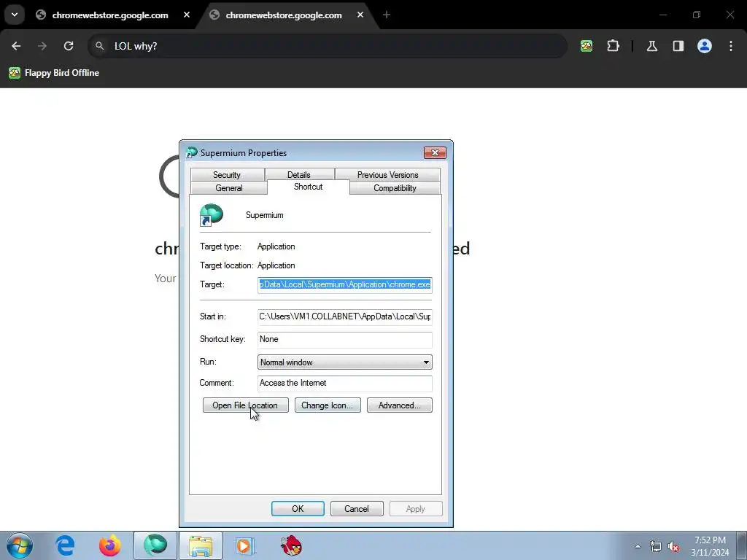Reload the page with the refresh icon
This screenshot has width=747, height=560.
pyautogui.click(x=69, y=46)
